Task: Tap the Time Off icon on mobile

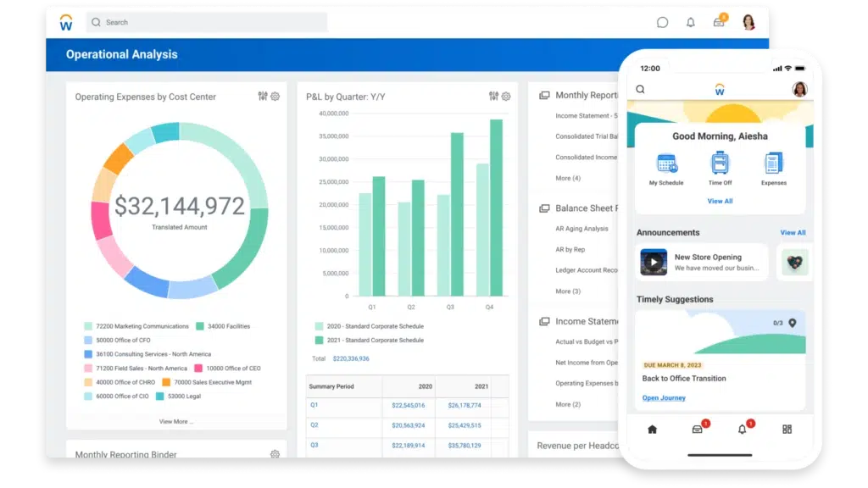Action: click(721, 164)
